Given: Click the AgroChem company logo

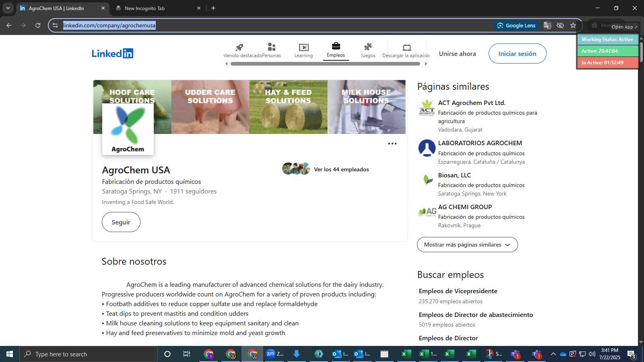Looking at the screenshot, I should click(x=128, y=129).
